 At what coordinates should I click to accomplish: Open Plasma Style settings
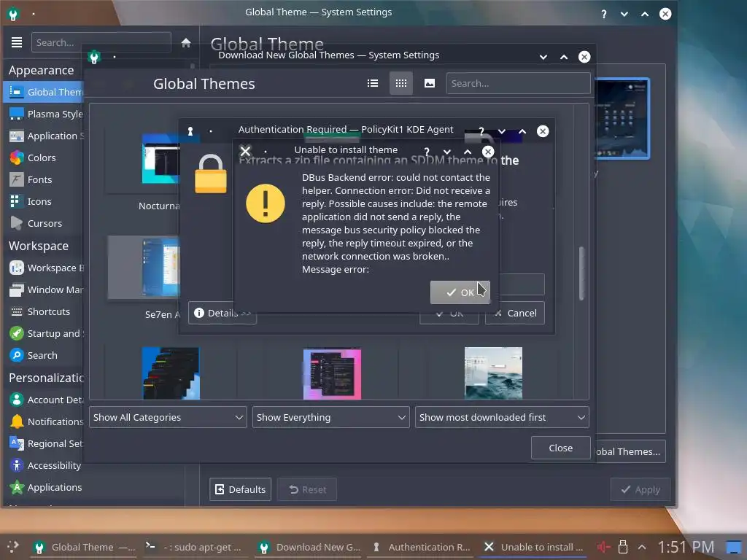pyautogui.click(x=44, y=114)
